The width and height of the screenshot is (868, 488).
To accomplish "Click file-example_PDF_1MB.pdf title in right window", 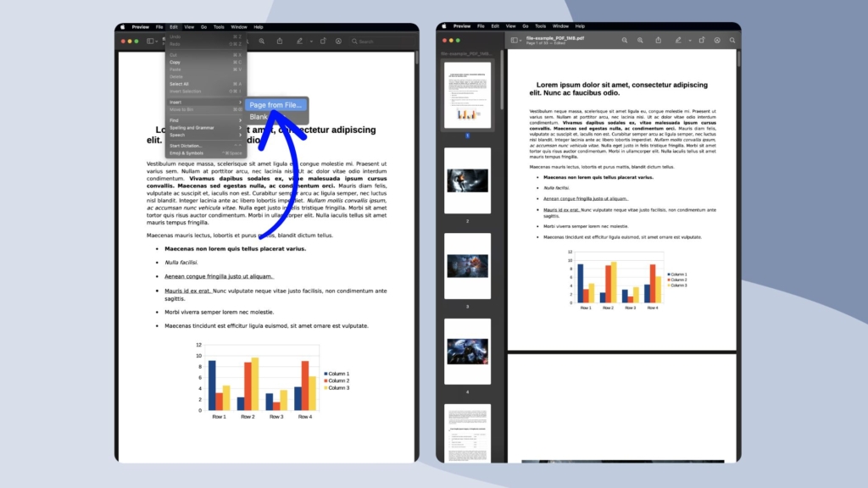I will tap(555, 38).
